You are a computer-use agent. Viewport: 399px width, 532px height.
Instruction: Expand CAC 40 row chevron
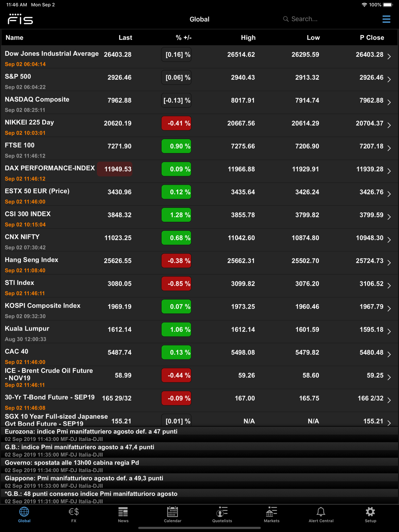click(389, 355)
